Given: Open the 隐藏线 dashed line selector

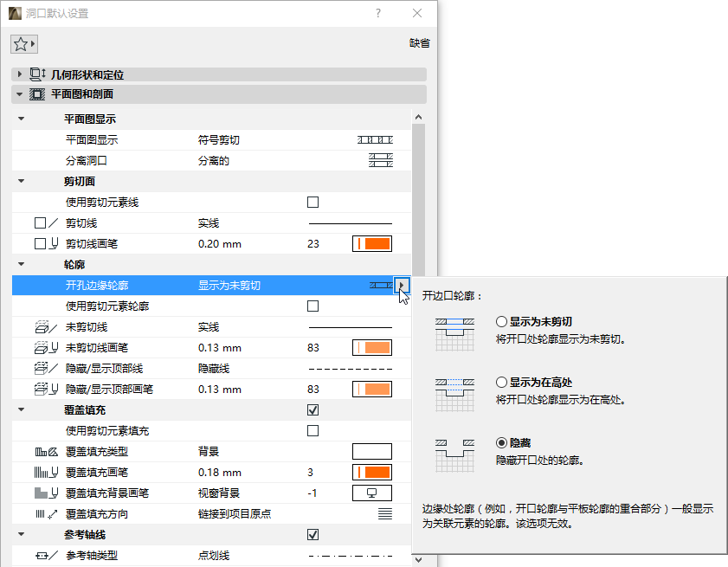Looking at the screenshot, I should click(x=351, y=369).
